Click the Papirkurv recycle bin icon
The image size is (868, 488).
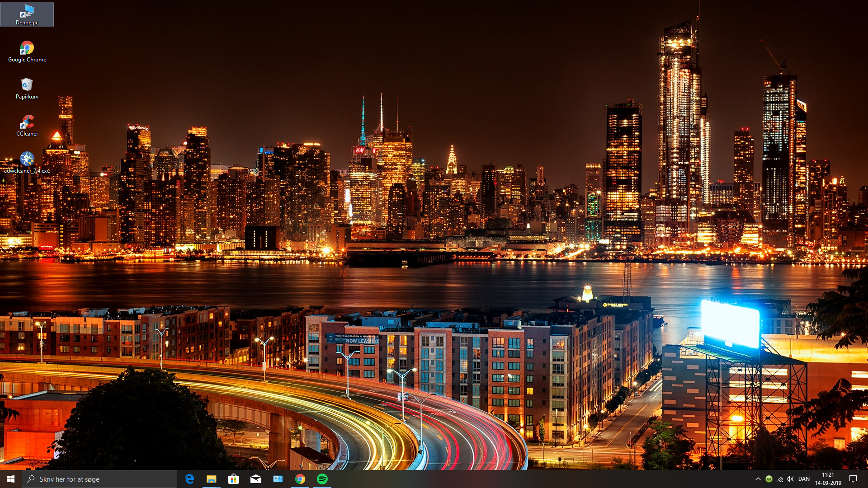tap(27, 89)
